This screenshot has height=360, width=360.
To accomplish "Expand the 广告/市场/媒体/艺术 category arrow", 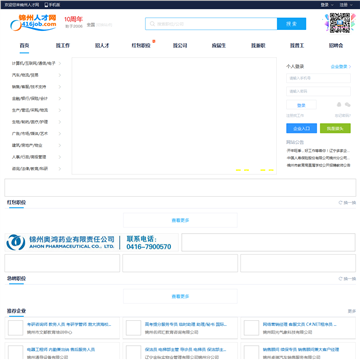I will pyautogui.click(x=60, y=133).
